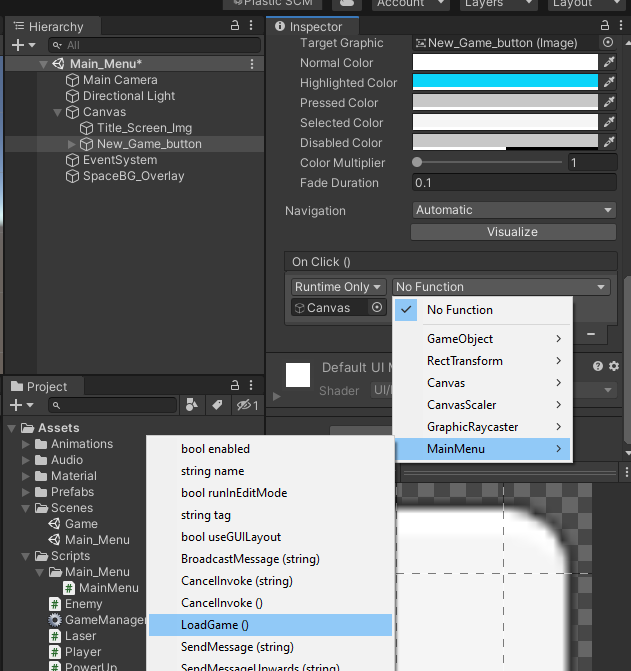Image resolution: width=631 pixels, height=671 pixels.
Task: Remove On Click entry with minus button
Action: click(591, 334)
